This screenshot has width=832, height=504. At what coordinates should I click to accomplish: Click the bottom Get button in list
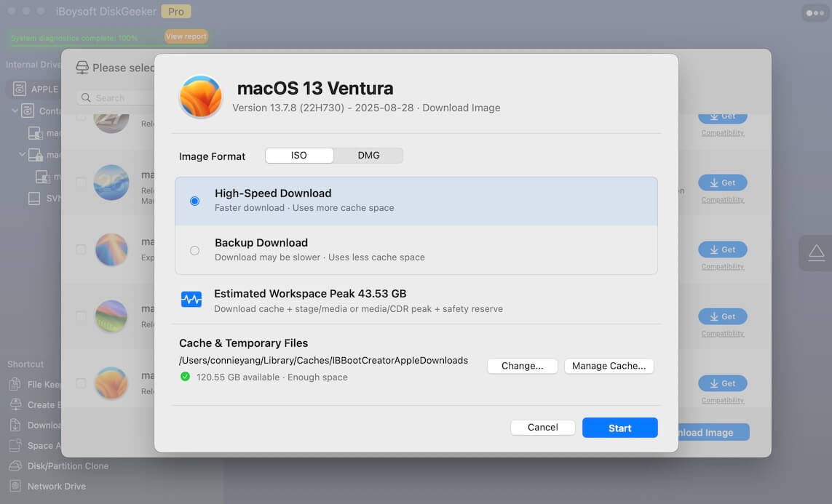click(722, 383)
